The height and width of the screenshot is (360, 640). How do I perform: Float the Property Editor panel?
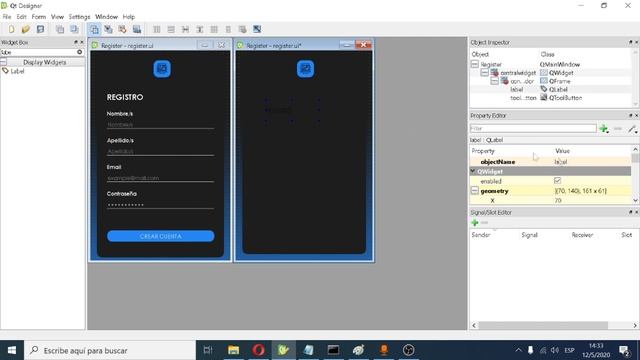(630, 116)
